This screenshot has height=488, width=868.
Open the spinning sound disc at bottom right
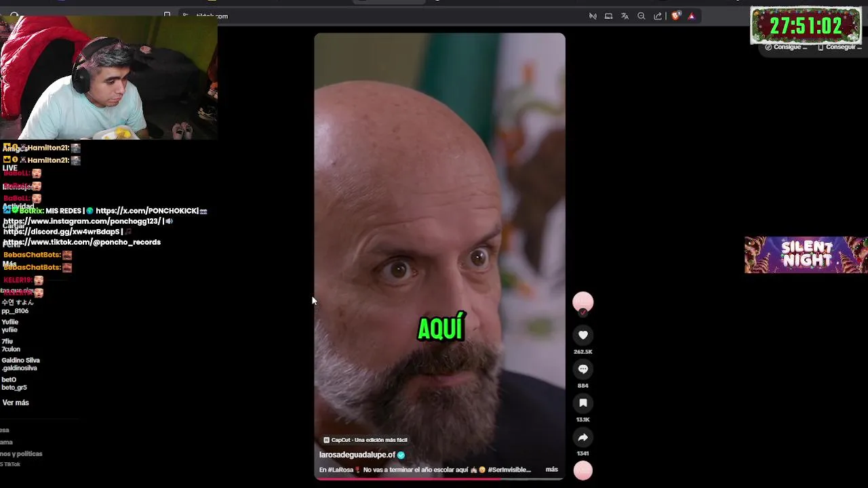[583, 470]
